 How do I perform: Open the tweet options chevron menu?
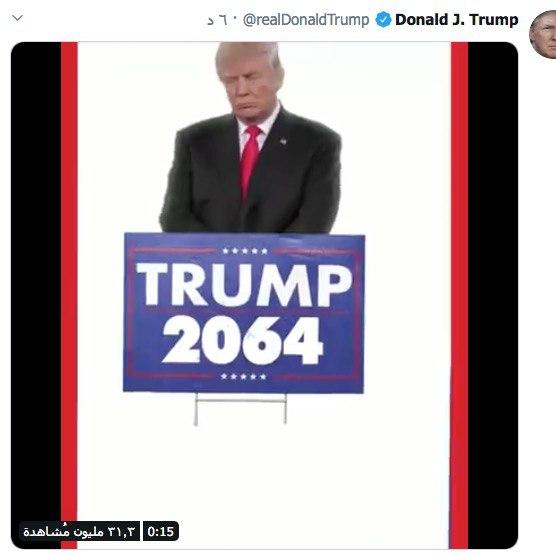click(x=17, y=18)
